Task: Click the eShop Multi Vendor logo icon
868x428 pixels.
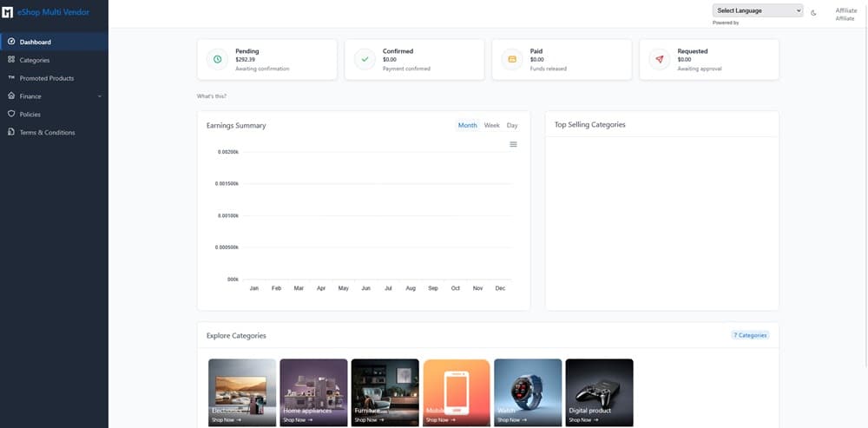Action: [9, 12]
